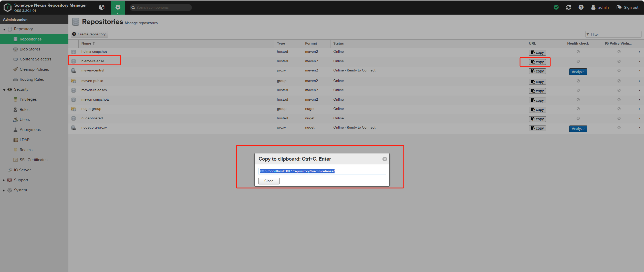Click the nuget-group folder icon
Viewport: 644px width, 272px height.
tap(74, 109)
